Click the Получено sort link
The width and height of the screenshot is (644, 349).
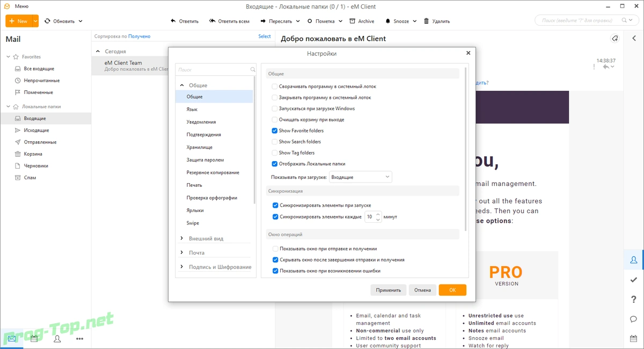139,37
